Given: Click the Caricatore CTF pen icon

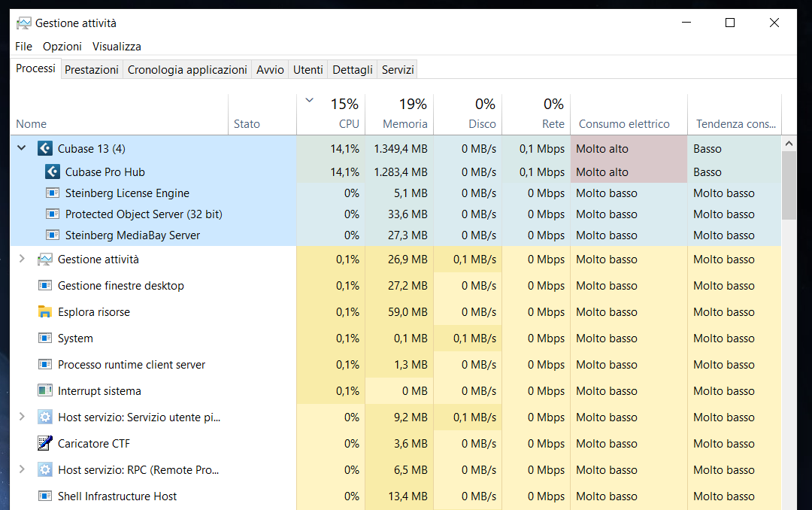Looking at the screenshot, I should [45, 444].
